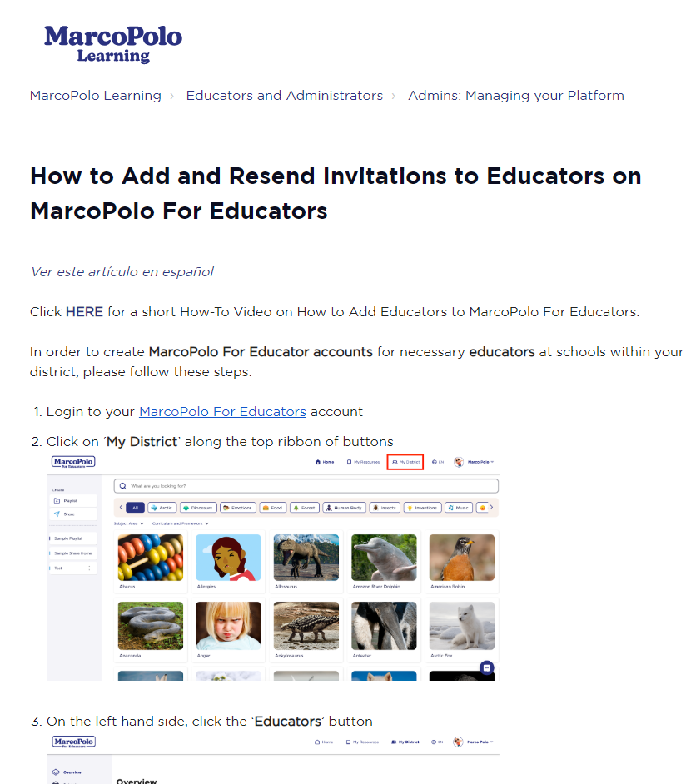Click the search magnifier icon in first screenshot
This screenshot has width=686, height=784.
(123, 485)
